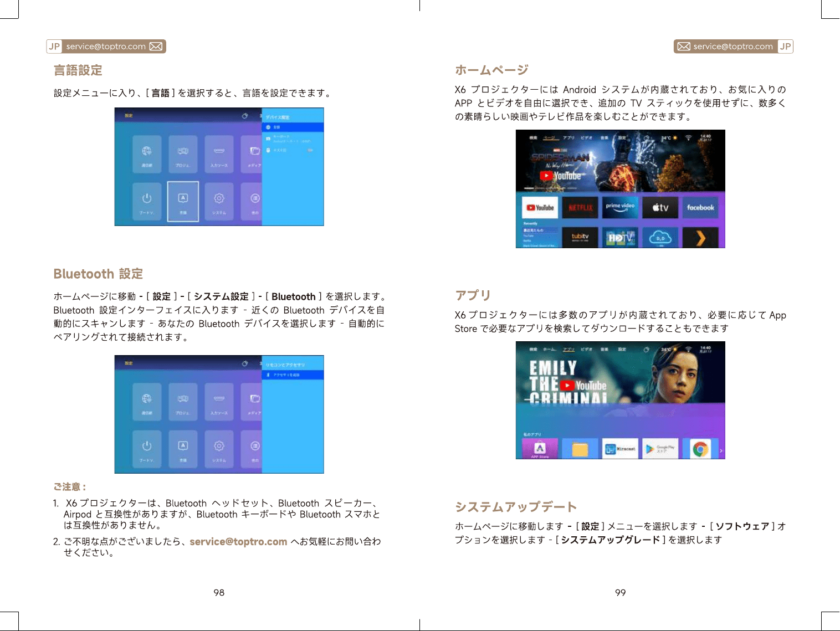Click the システムアップデート section heading

(x=516, y=507)
